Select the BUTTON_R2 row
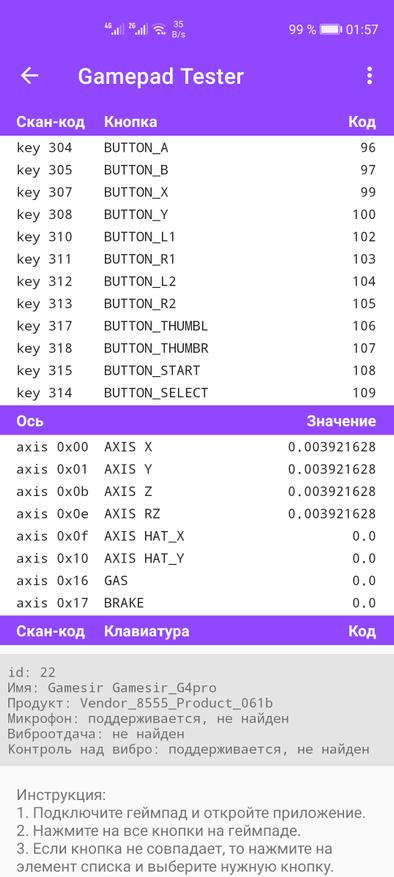The image size is (394, 877). tap(197, 304)
